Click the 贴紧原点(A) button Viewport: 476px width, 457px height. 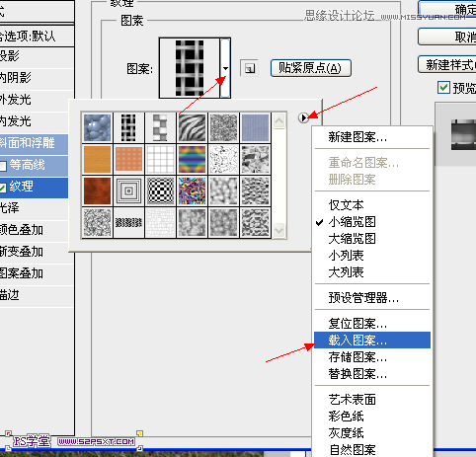[x=311, y=68]
